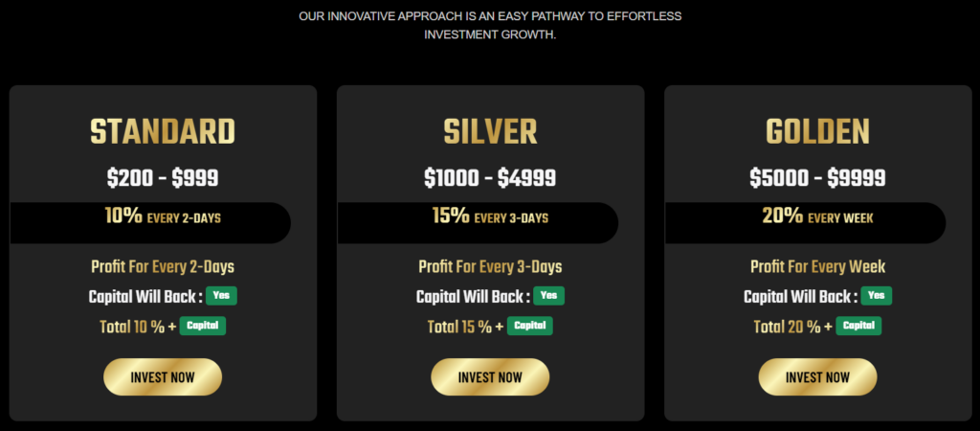Viewport: 980px width, 431px height.
Task: Click the GOLDEN plan heading
Action: (x=817, y=132)
